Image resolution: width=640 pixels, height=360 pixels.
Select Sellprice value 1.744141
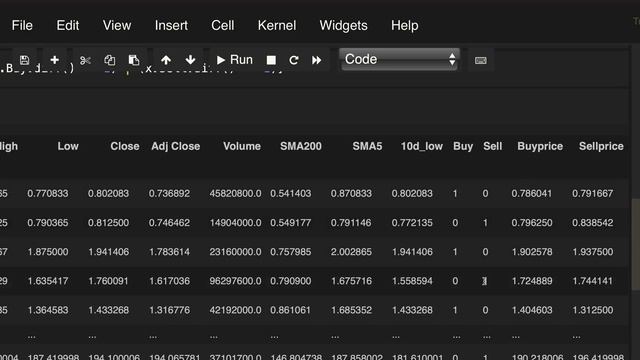click(593, 281)
